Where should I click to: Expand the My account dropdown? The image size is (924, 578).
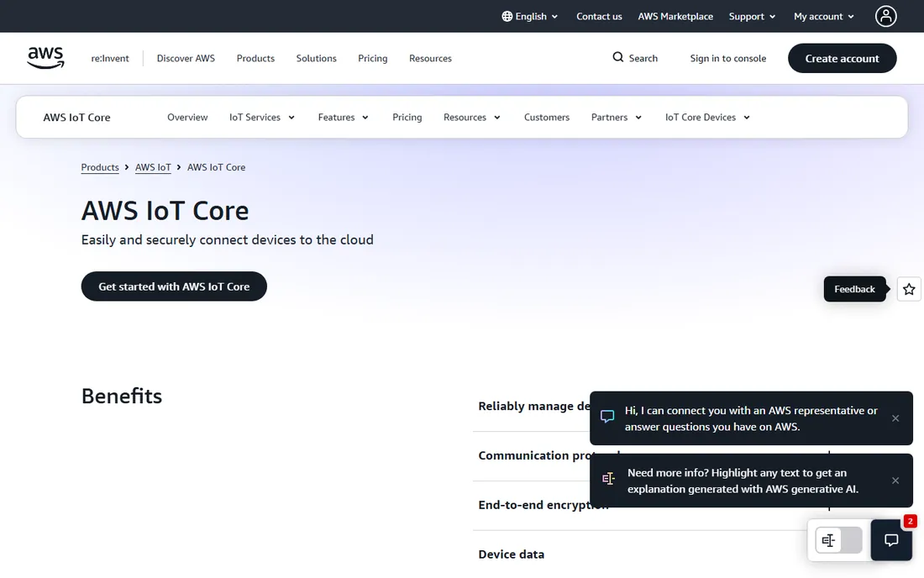pos(824,17)
